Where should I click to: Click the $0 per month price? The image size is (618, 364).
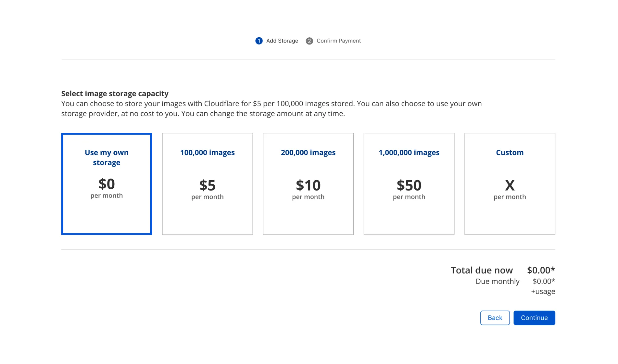click(x=106, y=184)
